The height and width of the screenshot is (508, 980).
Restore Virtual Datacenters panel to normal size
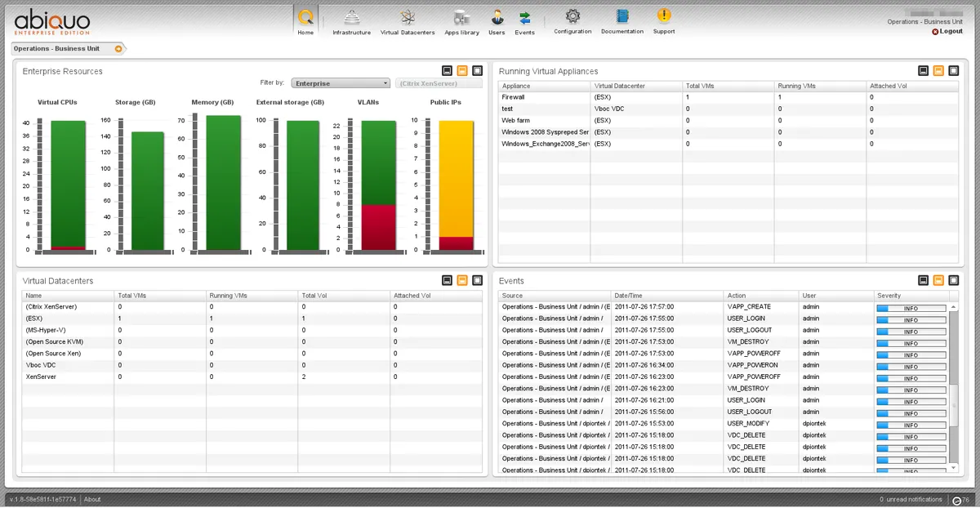pyautogui.click(x=462, y=280)
